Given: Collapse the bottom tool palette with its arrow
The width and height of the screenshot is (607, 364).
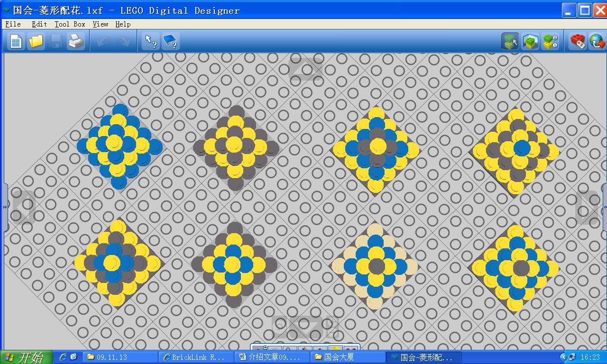Looking at the screenshot, I should [265, 347].
